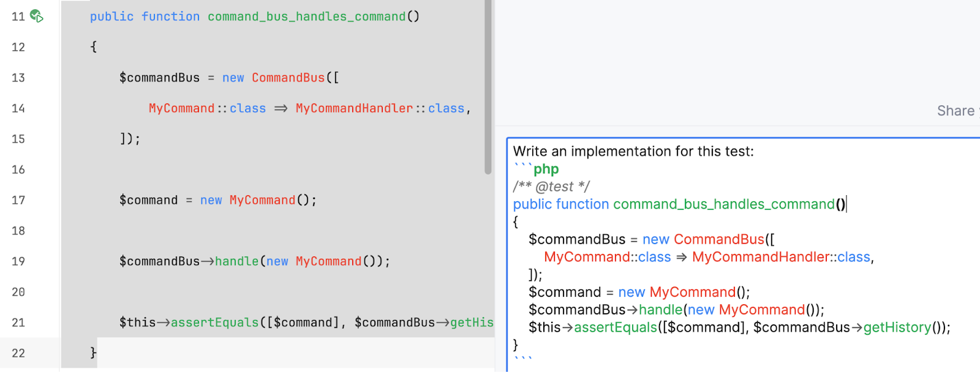Click the '@test' docblock comment in prompt
980x372 pixels.
point(554,187)
